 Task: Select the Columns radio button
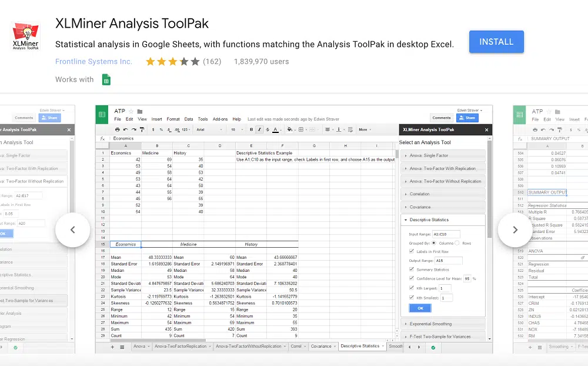pos(434,243)
